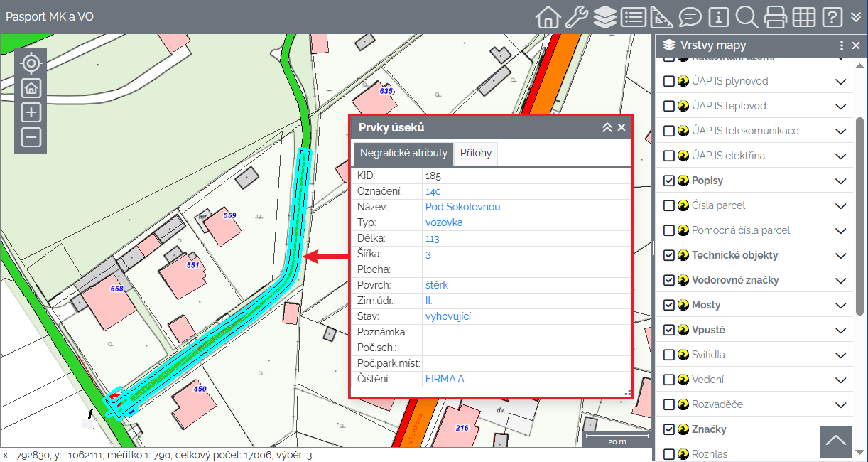Select the measurement ruler triangle tool
Screen dimensions: 868x462
point(661,16)
